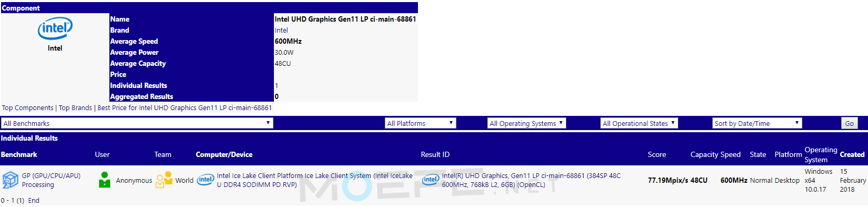868x207 pixels.
Task: Open Best Price for Intel UHD Graphics link
Action: point(185,108)
